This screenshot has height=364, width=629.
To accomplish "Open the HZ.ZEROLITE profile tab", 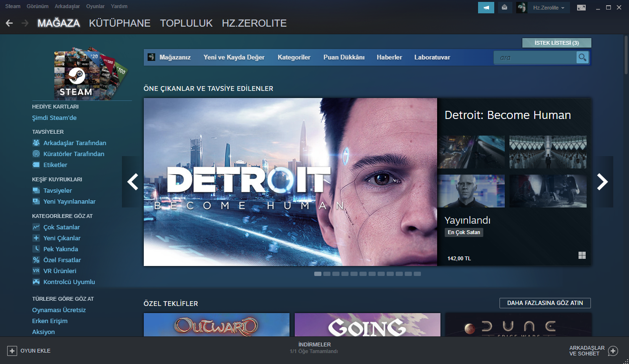I will [254, 23].
